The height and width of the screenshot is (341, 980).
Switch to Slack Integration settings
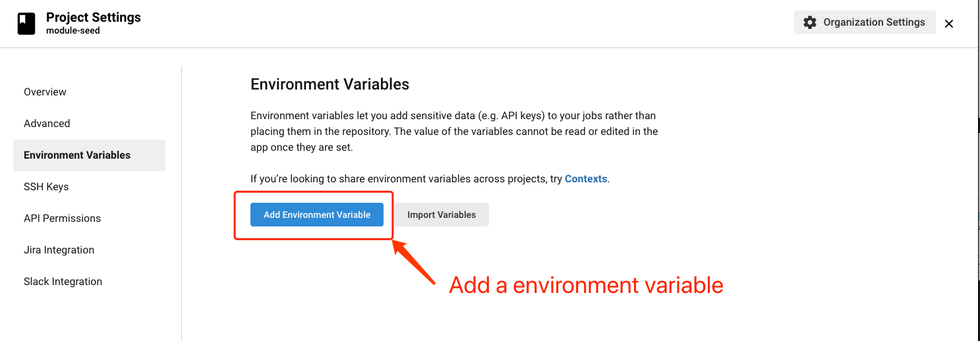(x=63, y=282)
